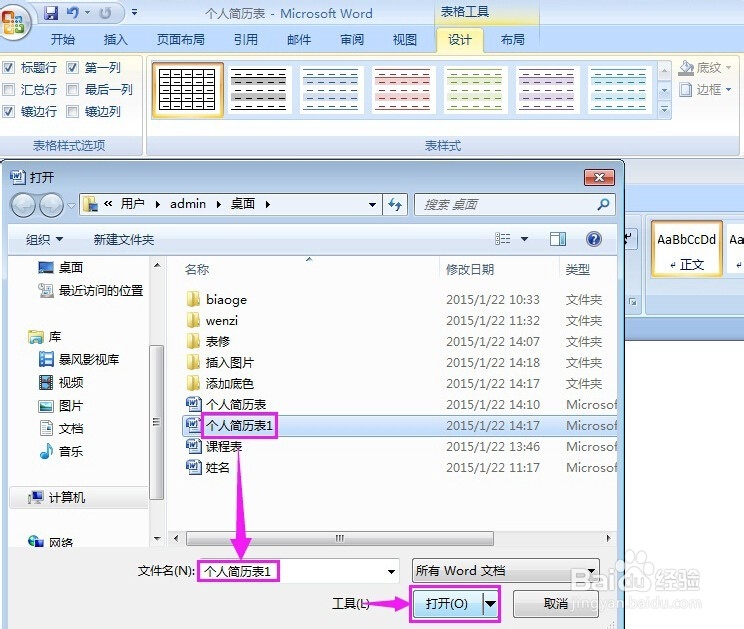Screen dimensions: 744x629
Task: Click the 新建文件夹 button
Action: (x=123, y=240)
